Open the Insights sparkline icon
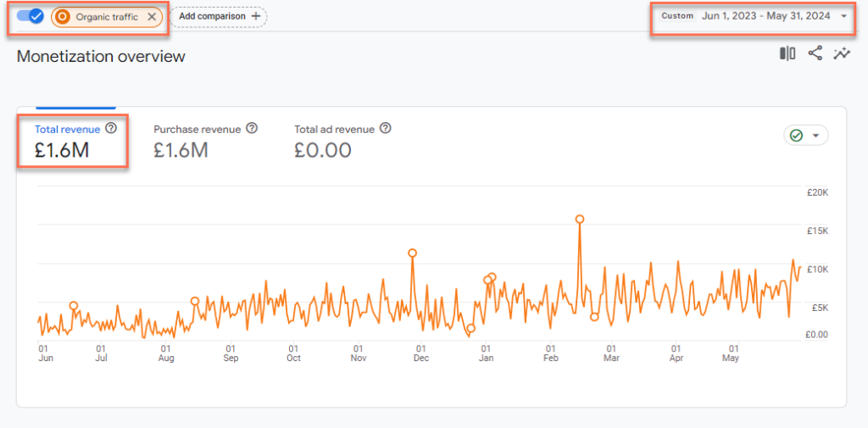This screenshot has width=868, height=428. 842,54
